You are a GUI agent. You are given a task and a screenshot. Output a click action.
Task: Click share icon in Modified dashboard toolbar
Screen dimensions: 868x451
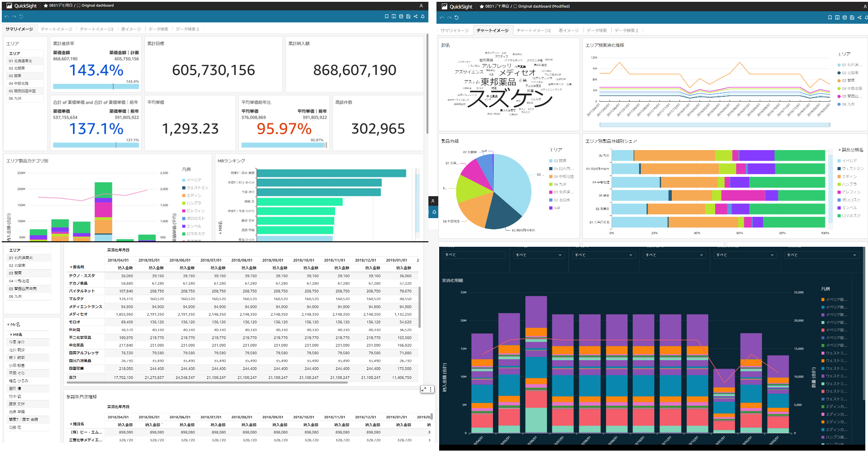pyautogui.click(x=859, y=17)
